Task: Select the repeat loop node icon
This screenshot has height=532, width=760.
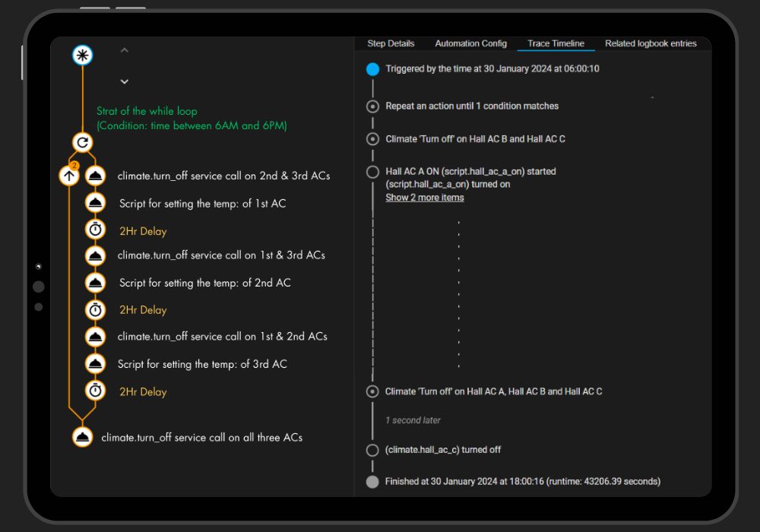Action: (x=82, y=142)
